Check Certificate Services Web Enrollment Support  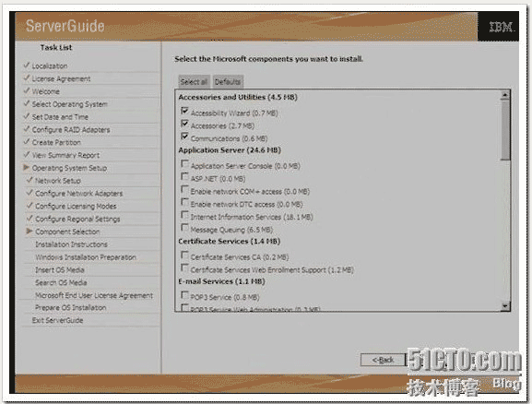pyautogui.click(x=184, y=267)
